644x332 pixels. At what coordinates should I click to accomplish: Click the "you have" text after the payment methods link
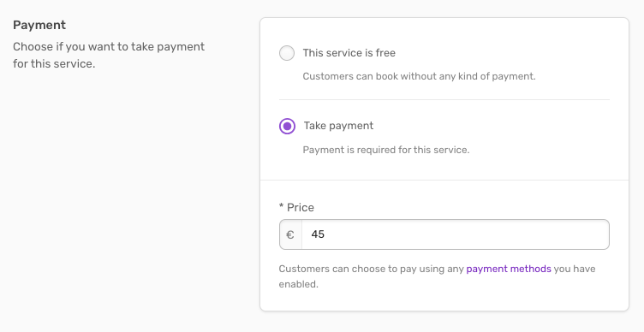pyautogui.click(x=575, y=269)
